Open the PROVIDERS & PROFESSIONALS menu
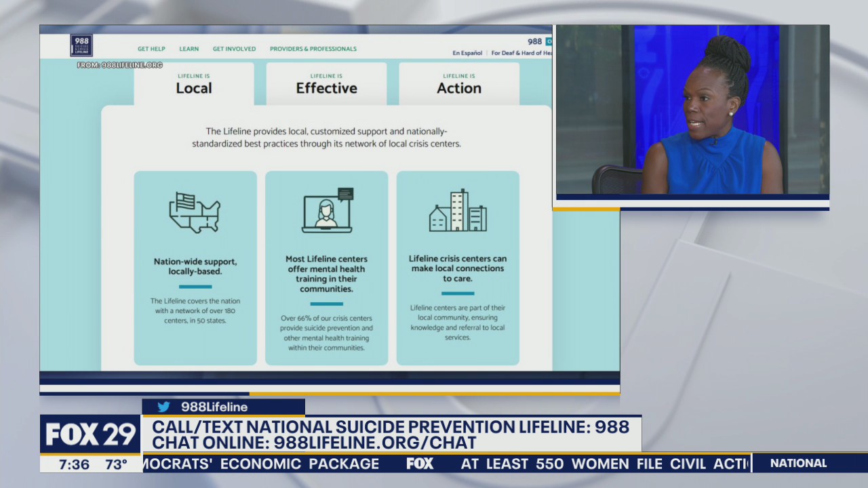 [313, 49]
